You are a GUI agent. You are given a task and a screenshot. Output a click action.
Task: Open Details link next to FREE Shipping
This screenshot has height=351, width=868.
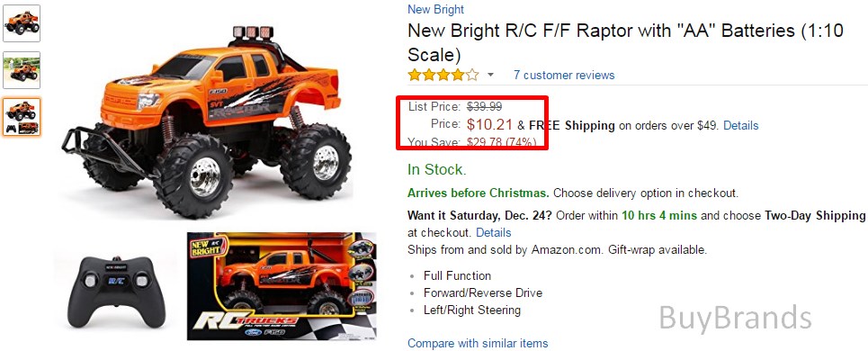pos(740,126)
